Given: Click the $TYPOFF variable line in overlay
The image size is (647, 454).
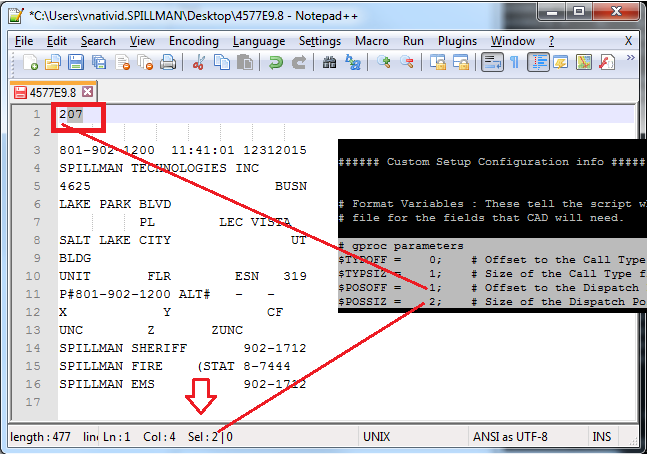Looking at the screenshot, I should pyautogui.click(x=492, y=260).
